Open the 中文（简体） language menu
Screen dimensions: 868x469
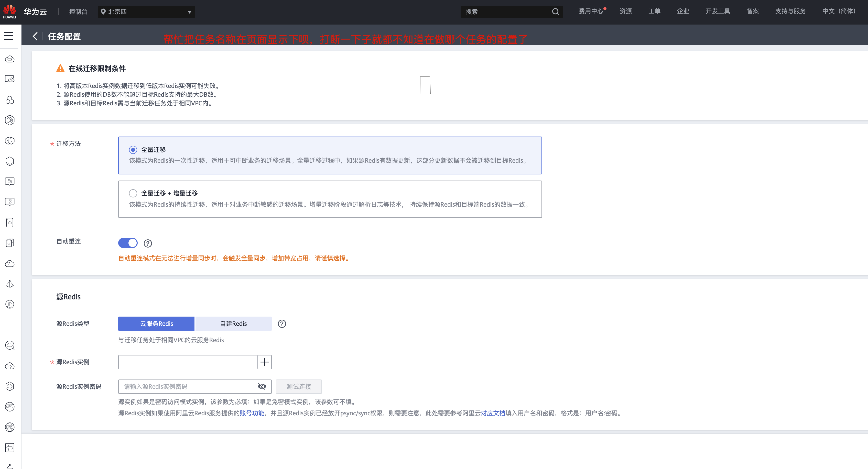(x=839, y=12)
